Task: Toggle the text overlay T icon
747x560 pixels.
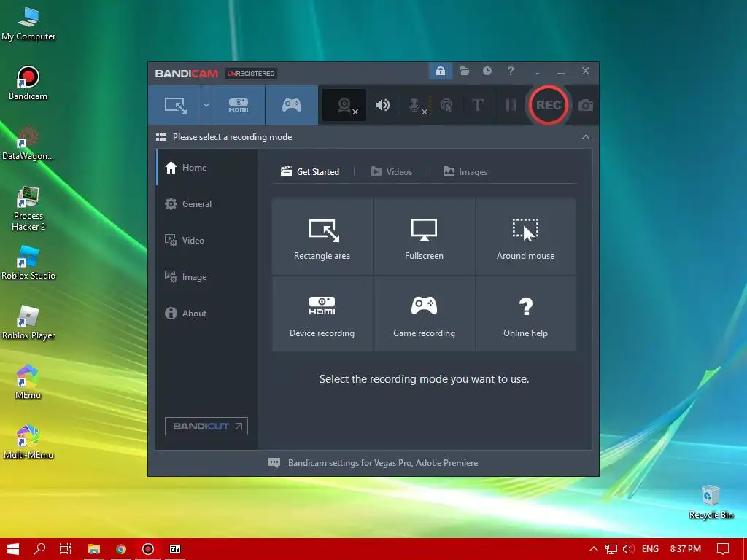Action: coord(477,105)
